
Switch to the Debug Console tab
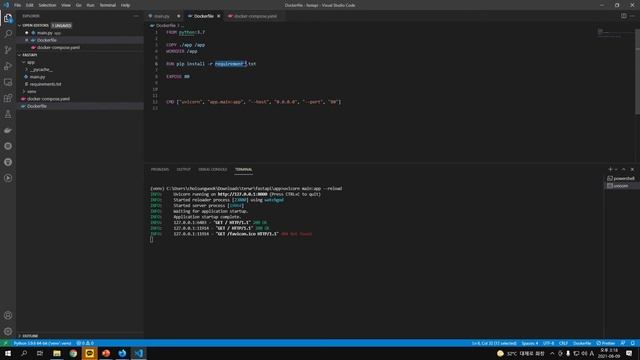213,169
